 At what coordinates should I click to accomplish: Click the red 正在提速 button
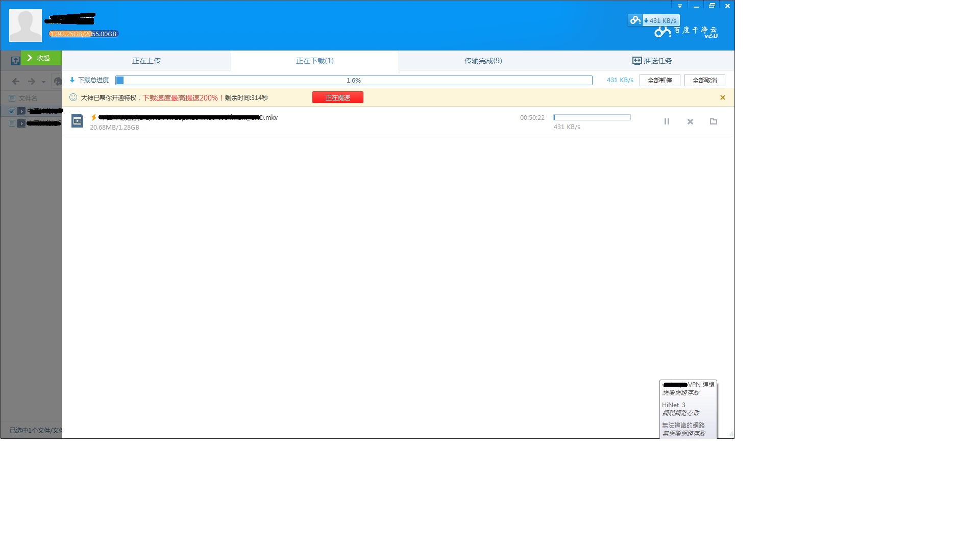pos(338,97)
